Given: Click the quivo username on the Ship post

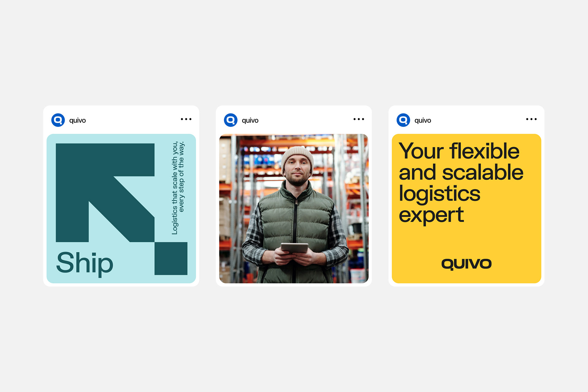Looking at the screenshot, I should point(77,120).
